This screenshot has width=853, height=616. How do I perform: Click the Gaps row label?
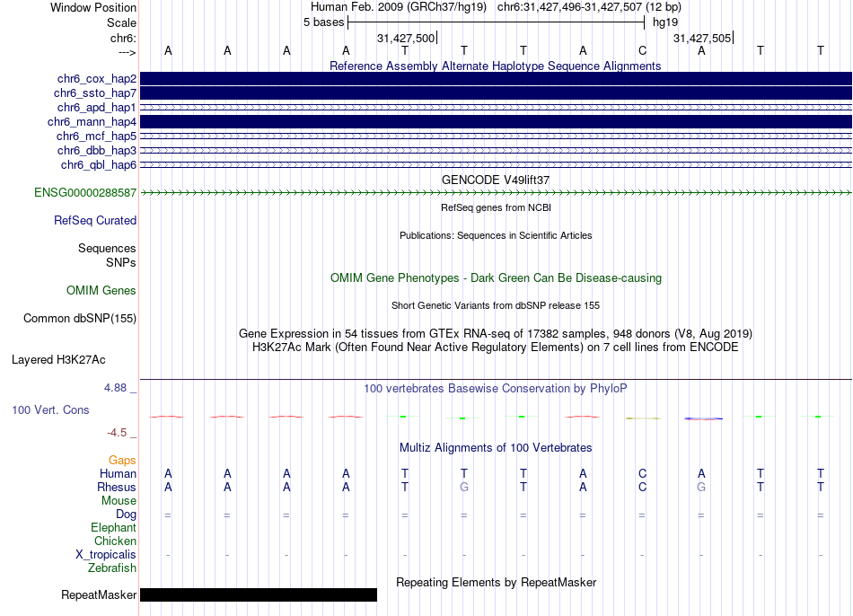click(122, 461)
